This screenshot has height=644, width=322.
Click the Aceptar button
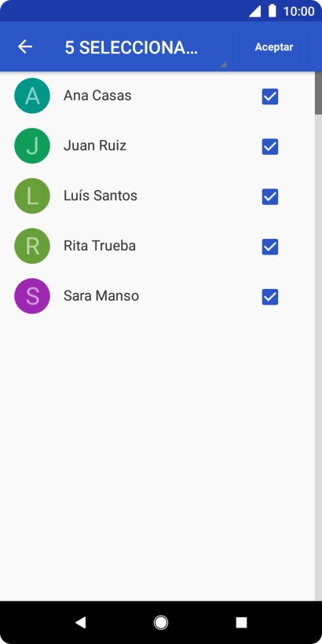point(274,47)
